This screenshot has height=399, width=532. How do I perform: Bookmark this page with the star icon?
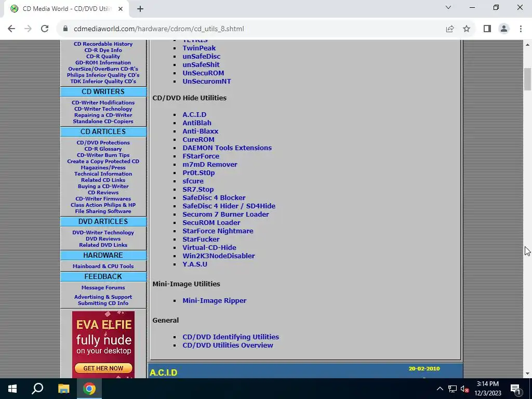pyautogui.click(x=467, y=29)
